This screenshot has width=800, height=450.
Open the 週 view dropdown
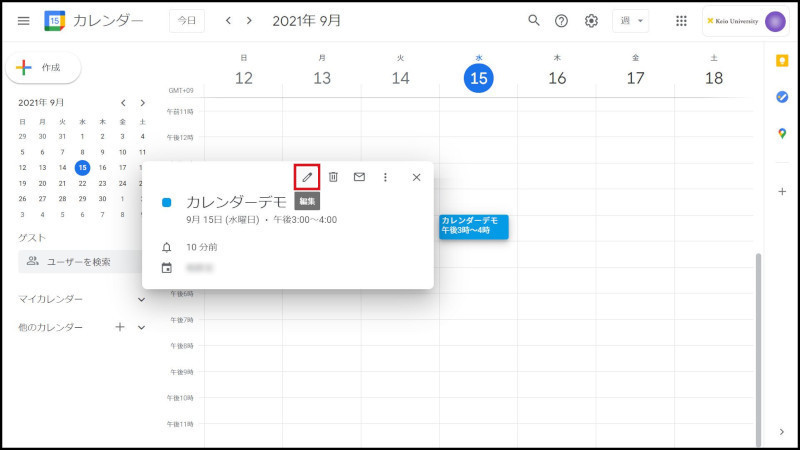pyautogui.click(x=629, y=21)
